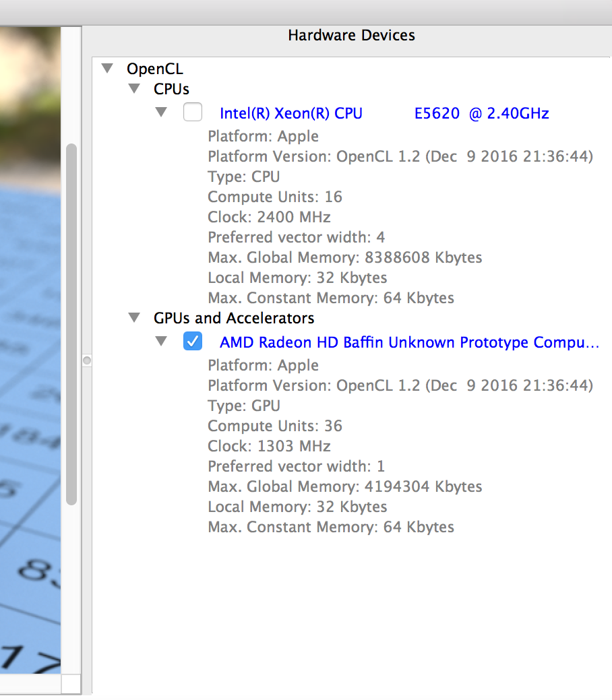
Task: Click 'Type: CPU' line
Action: 243,177
